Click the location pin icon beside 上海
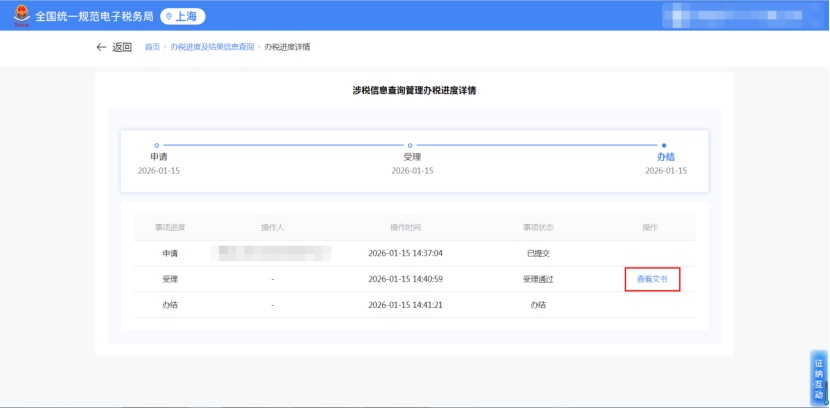Screen dimensions: 830x409 coord(170,16)
